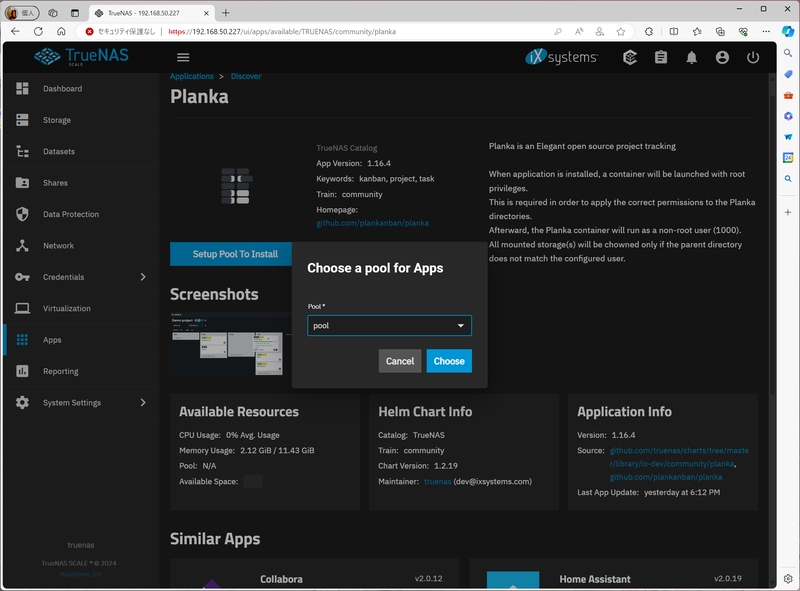Open the truenas/charts source link
The image size is (800, 591).
[679, 457]
